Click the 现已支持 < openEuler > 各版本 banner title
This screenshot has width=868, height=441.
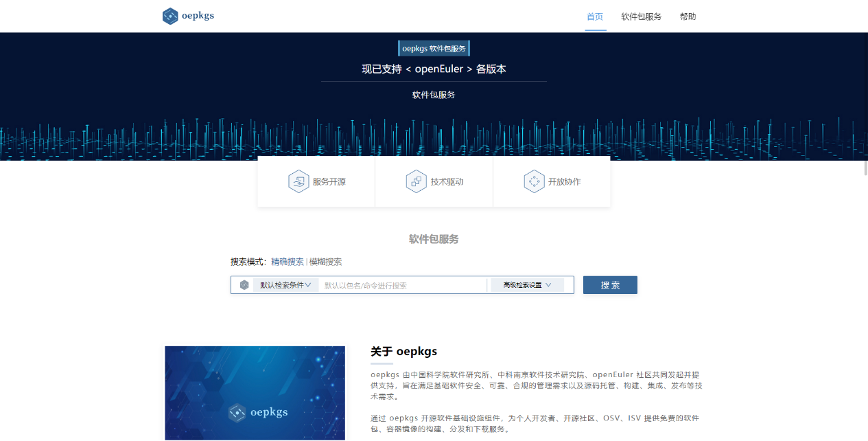[x=434, y=69]
